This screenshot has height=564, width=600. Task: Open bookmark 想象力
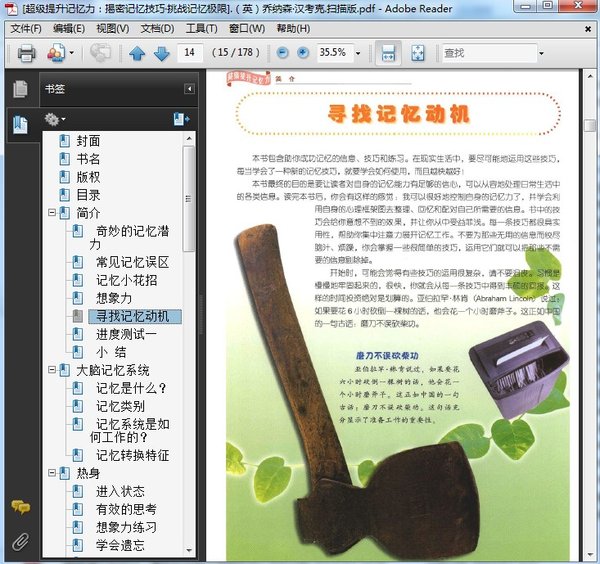[114, 298]
